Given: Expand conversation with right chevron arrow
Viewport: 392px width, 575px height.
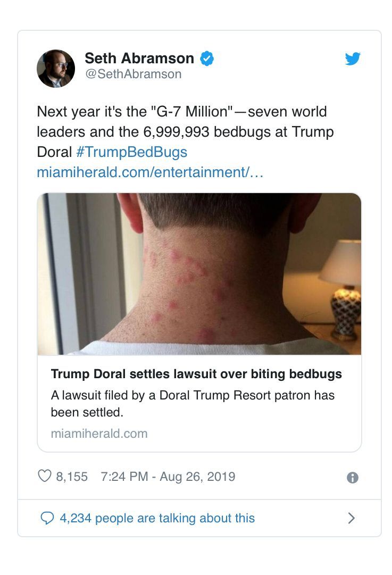Looking at the screenshot, I should click(x=351, y=518).
